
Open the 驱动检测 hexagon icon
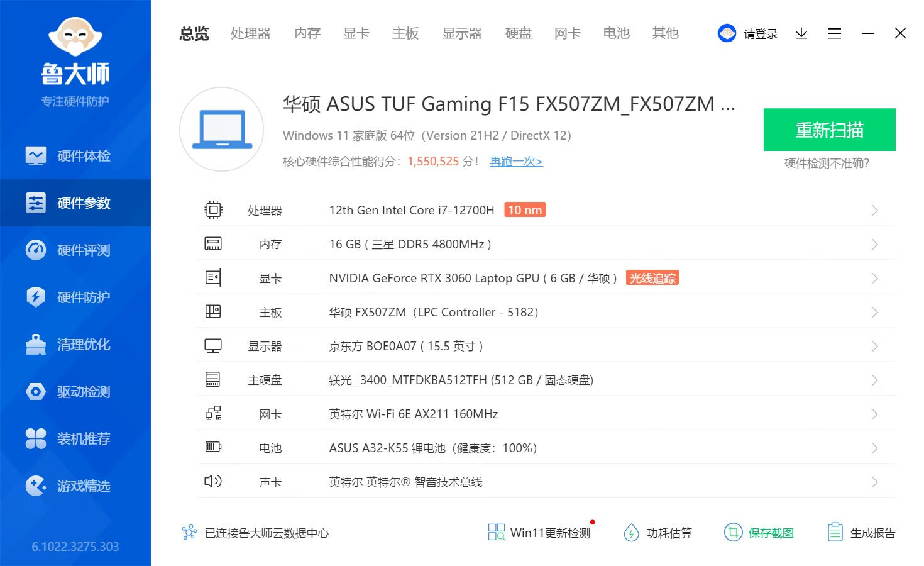[x=36, y=391]
